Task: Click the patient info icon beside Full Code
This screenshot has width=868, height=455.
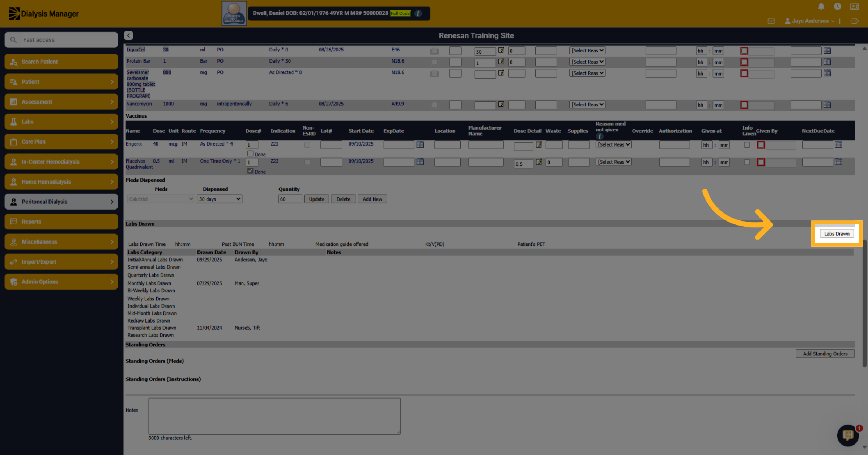Action: pyautogui.click(x=418, y=13)
